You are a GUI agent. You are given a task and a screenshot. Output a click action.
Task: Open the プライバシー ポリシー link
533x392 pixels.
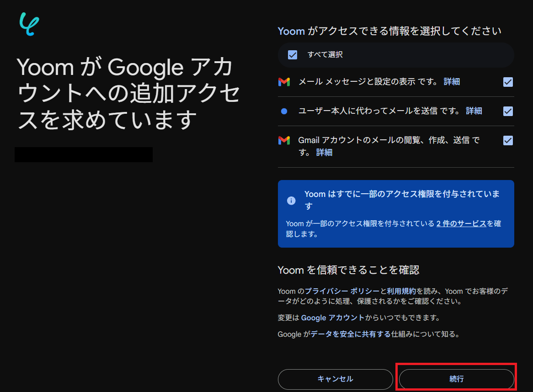pyautogui.click(x=342, y=291)
